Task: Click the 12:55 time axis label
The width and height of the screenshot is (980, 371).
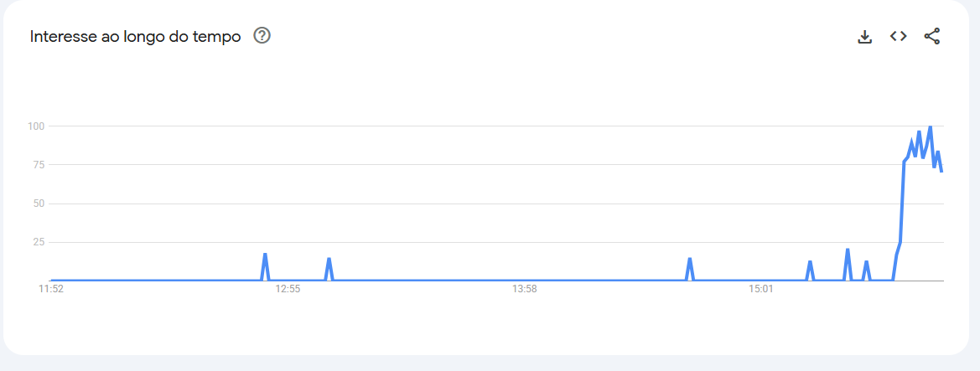Action: pyautogui.click(x=288, y=290)
